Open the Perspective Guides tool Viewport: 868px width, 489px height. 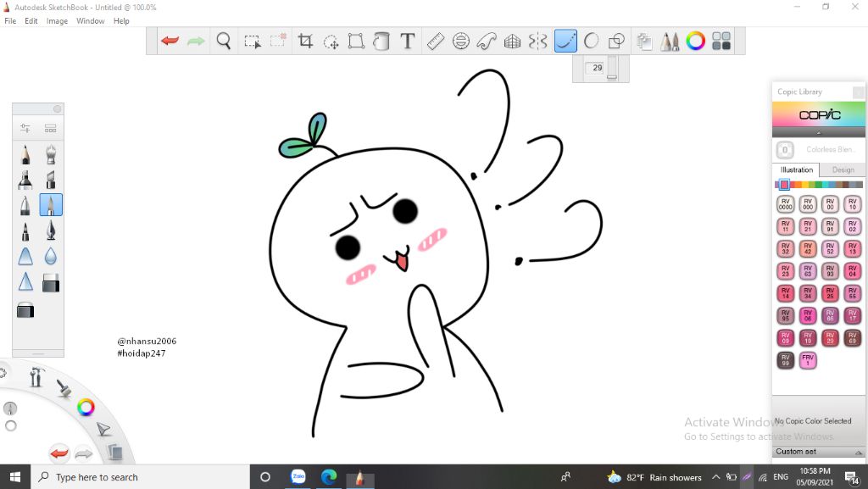[512, 41]
